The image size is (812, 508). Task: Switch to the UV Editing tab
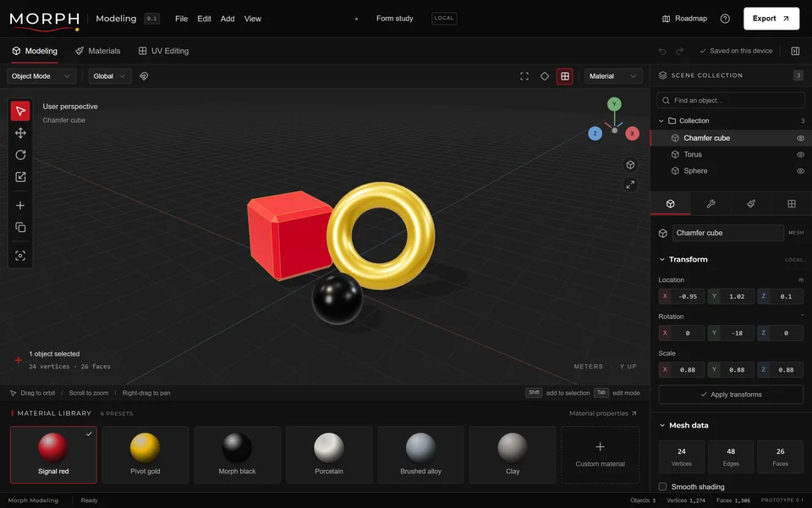163,51
